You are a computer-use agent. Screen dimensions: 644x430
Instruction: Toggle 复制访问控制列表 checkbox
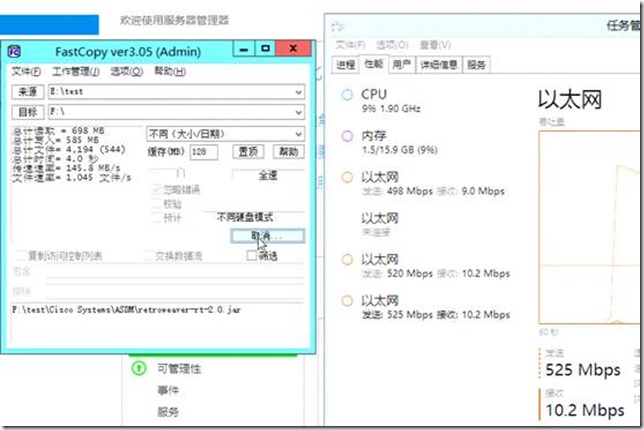20,256
